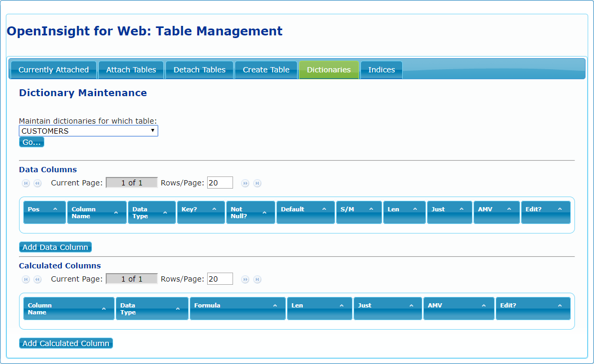594x364 pixels.
Task: Click Add Calculated Column button
Action: [66, 343]
